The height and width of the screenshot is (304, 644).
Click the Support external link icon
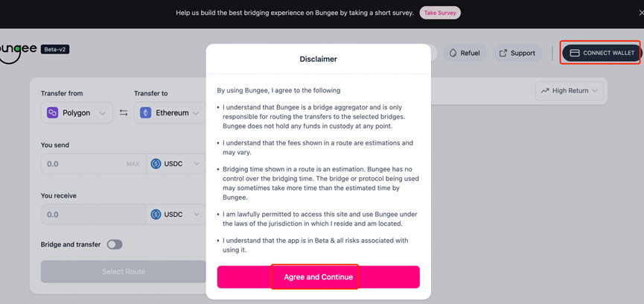[503, 53]
